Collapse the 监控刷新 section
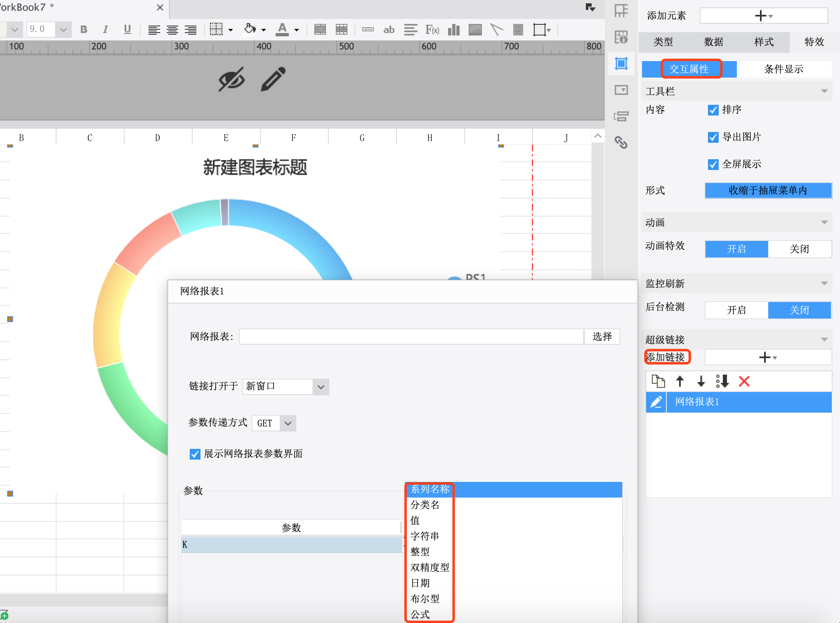 click(x=824, y=283)
